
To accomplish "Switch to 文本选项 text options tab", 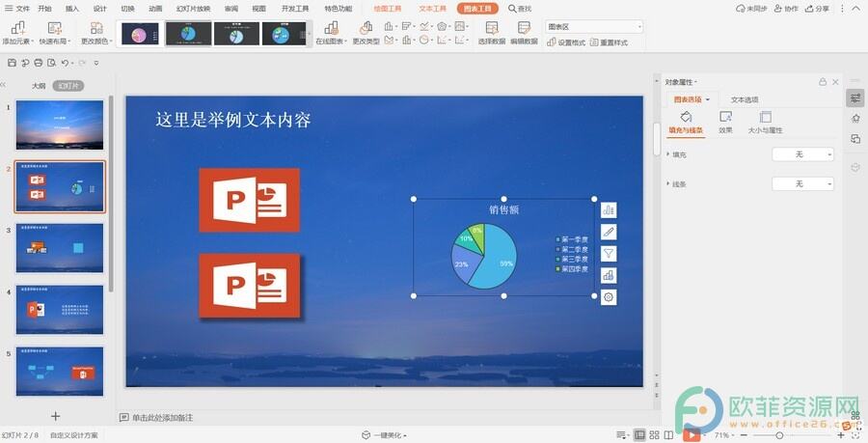I will [745, 99].
